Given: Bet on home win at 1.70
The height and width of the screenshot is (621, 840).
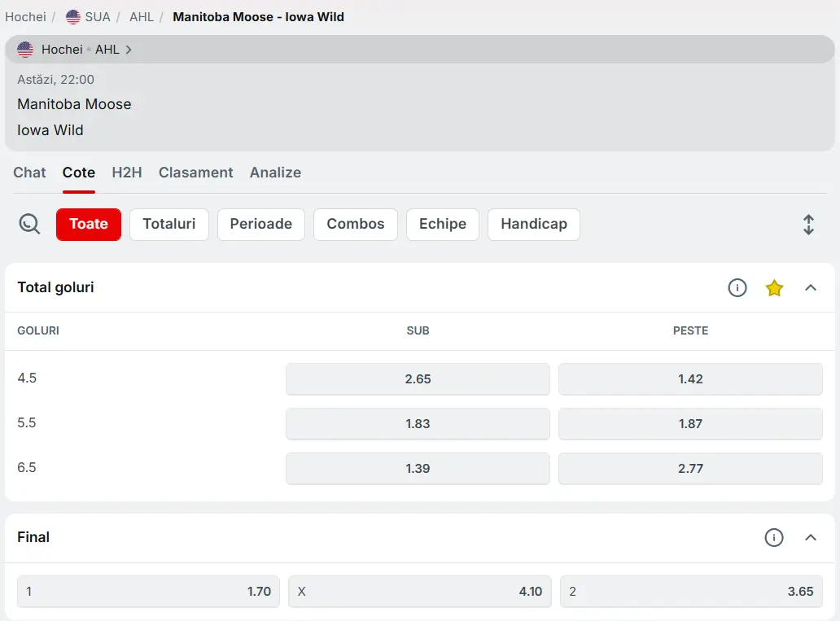Looking at the screenshot, I should pos(148,592).
